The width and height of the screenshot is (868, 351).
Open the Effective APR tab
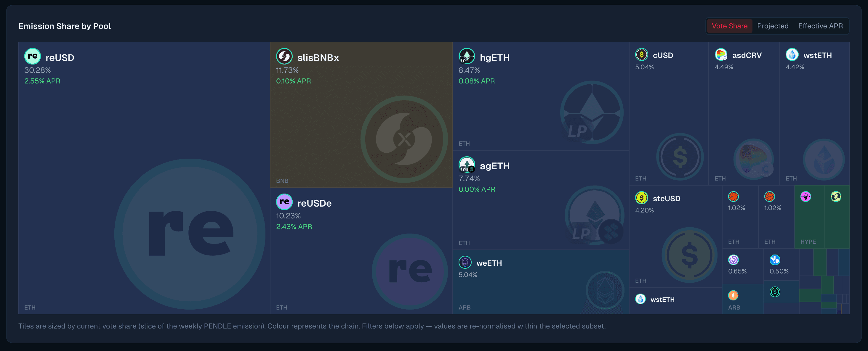pos(821,26)
